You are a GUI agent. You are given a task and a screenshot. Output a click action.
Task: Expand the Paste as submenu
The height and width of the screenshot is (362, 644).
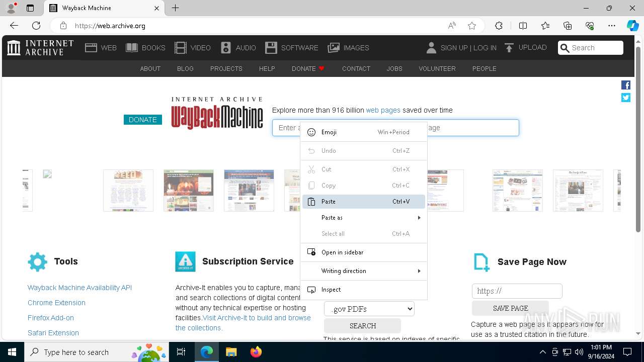click(364, 218)
